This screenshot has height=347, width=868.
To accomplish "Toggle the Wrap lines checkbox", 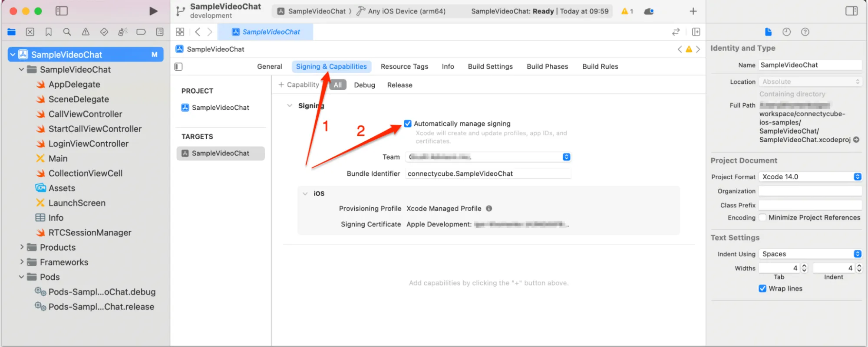I will point(762,288).
